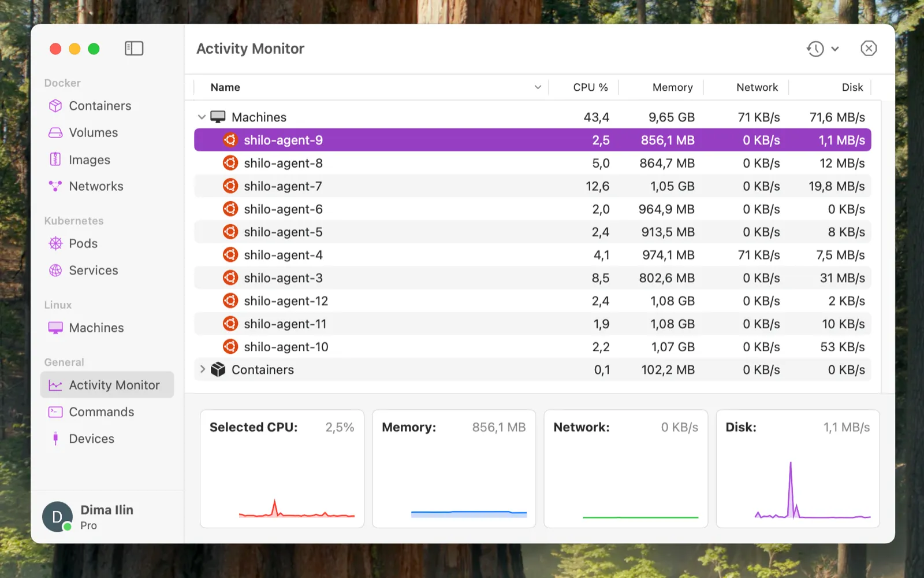Click the Dima Ilin account name

click(x=107, y=510)
